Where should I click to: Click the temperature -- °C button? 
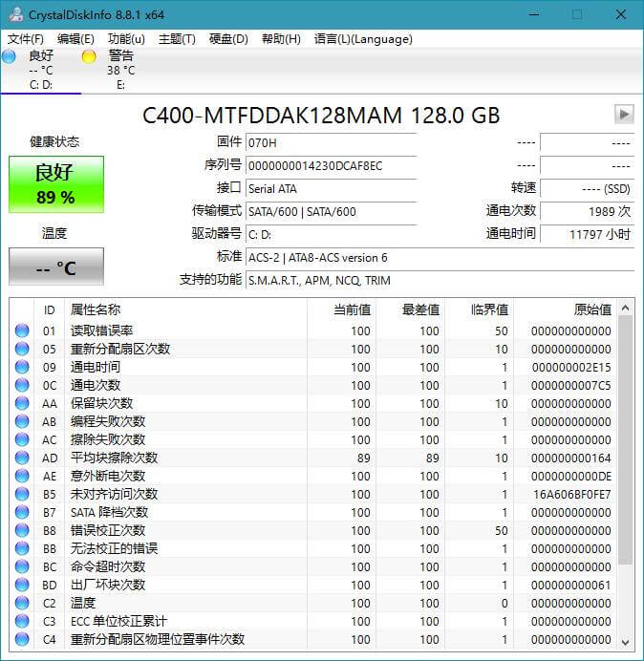pyautogui.click(x=56, y=267)
